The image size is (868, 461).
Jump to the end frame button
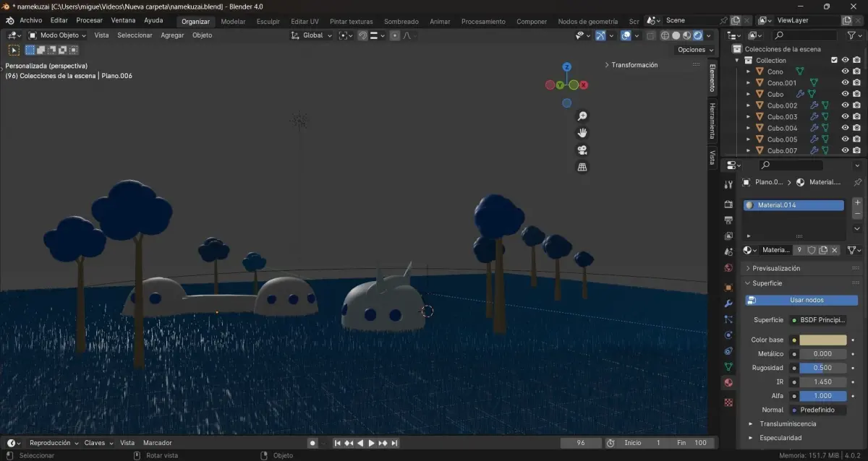[x=394, y=443]
